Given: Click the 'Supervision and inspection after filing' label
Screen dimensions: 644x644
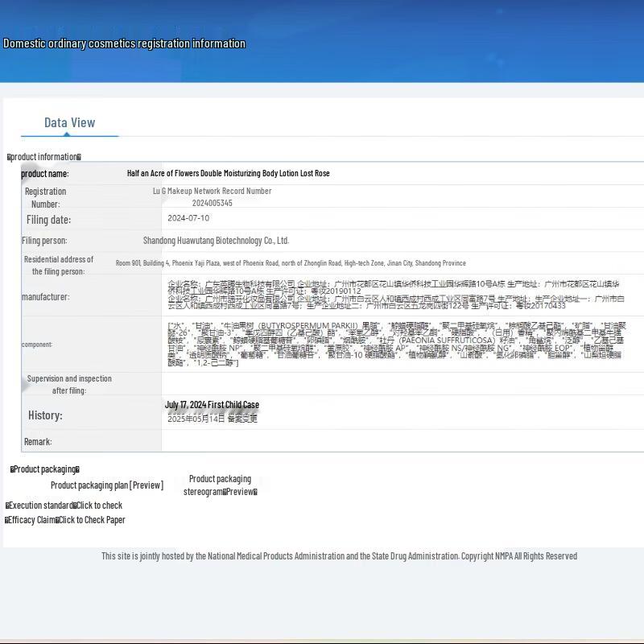Looking at the screenshot, I should pos(69,384).
